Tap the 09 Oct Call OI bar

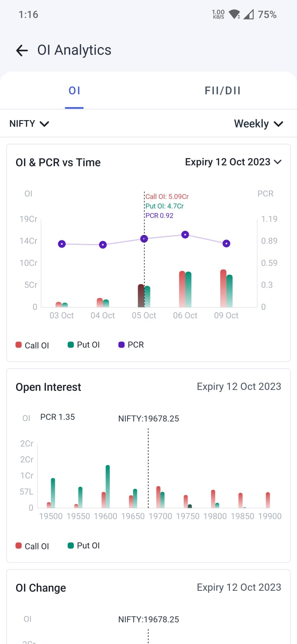223,288
